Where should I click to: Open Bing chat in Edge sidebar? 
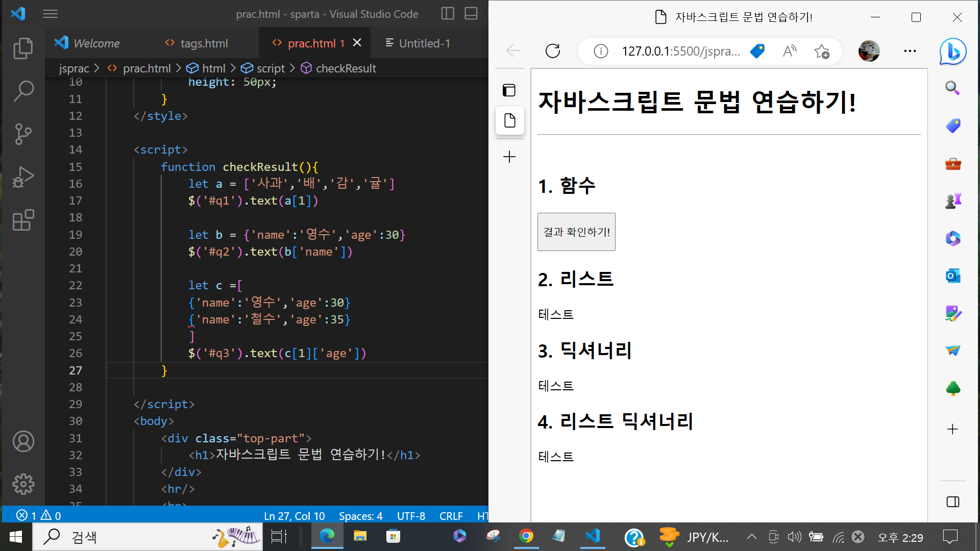click(953, 51)
